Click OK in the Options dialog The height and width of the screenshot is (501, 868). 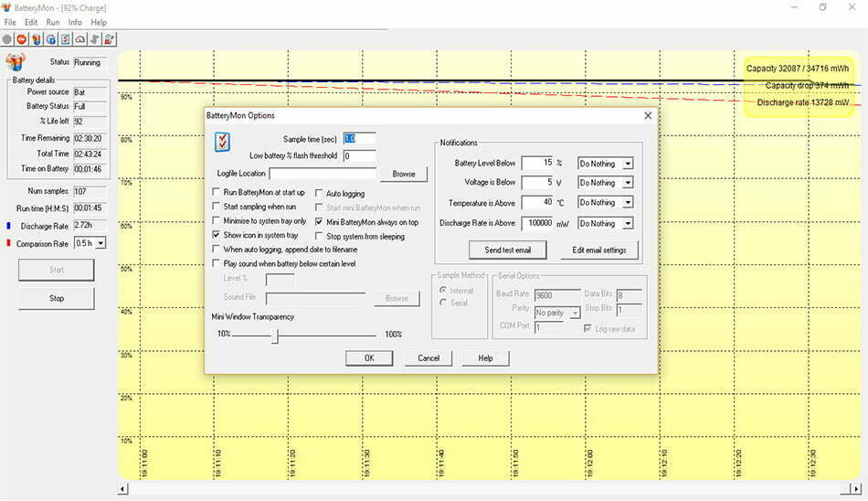369,358
